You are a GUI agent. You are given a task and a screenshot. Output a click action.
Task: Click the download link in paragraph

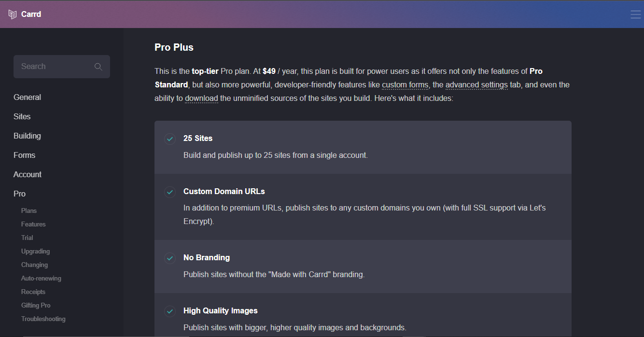pos(201,98)
